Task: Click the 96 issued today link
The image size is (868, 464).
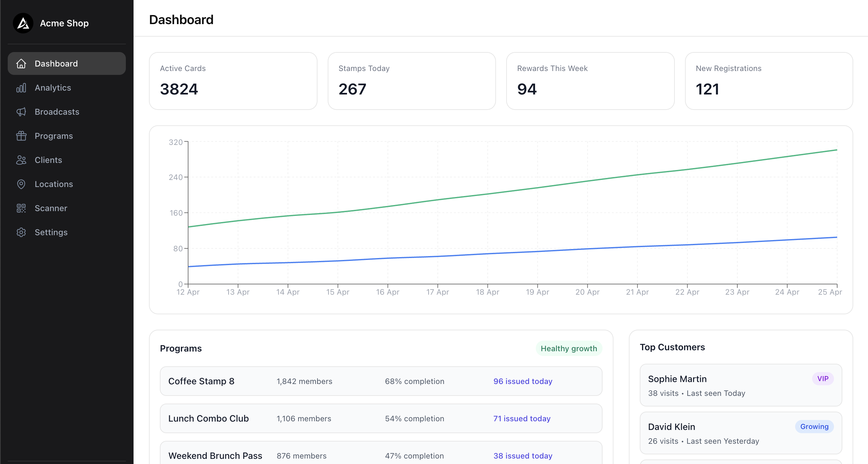Action: tap(523, 381)
